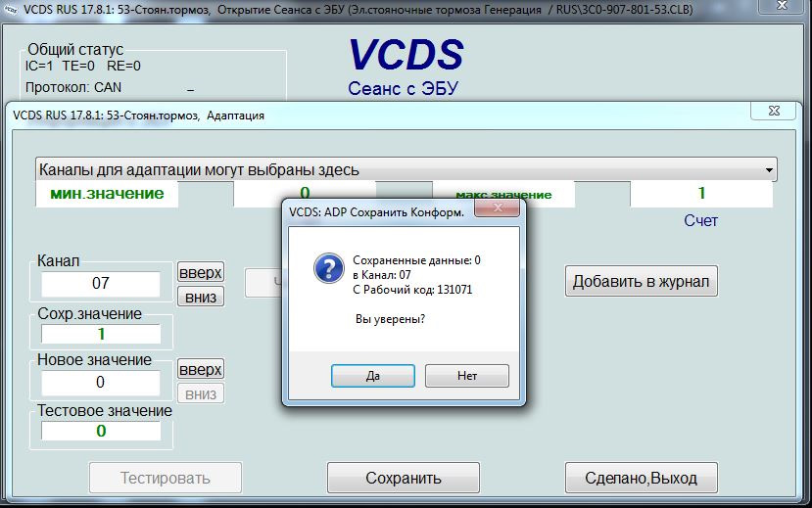Click the question mark icon in the dialog
This screenshot has height=508, width=812.
pos(329,268)
